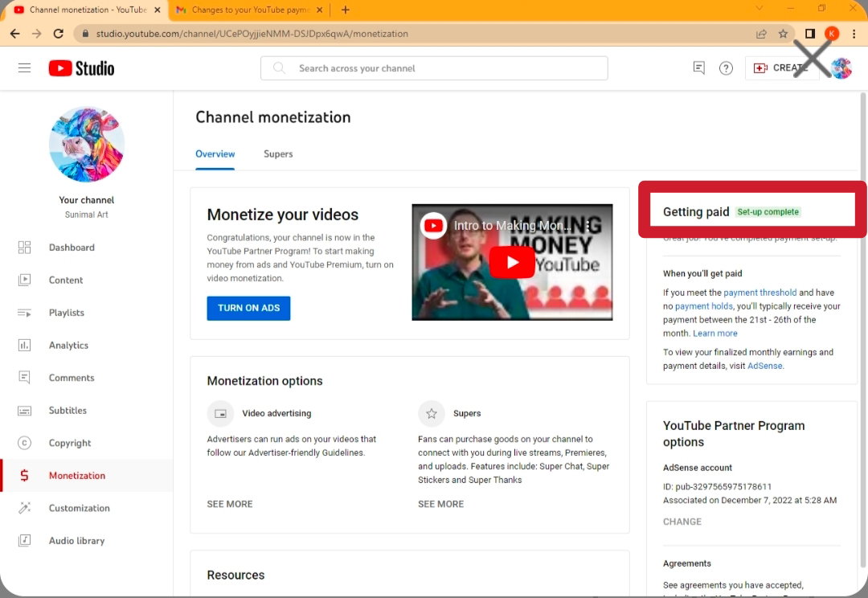Click the video's YouTube channel logo
868x598 pixels.
point(433,226)
